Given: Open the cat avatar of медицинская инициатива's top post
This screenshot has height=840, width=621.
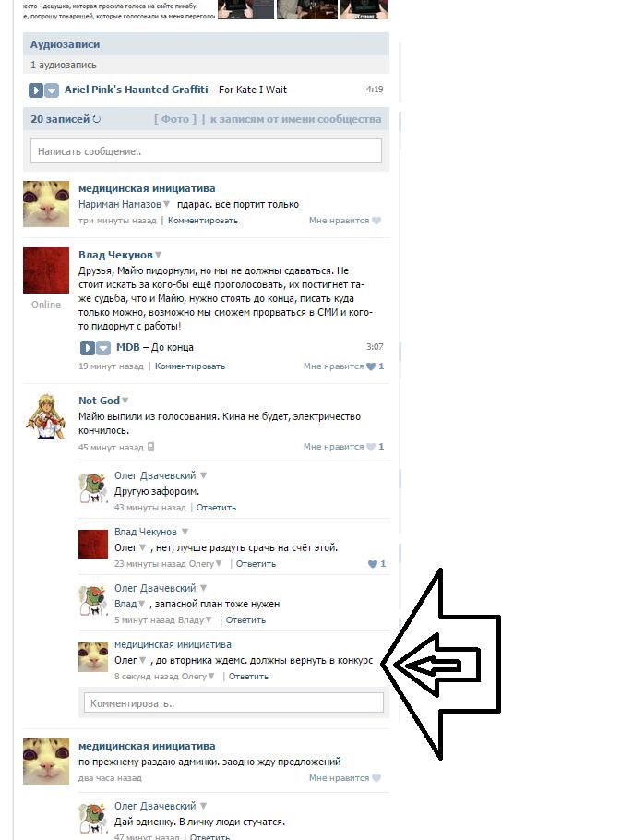Looking at the screenshot, I should tap(46, 204).
